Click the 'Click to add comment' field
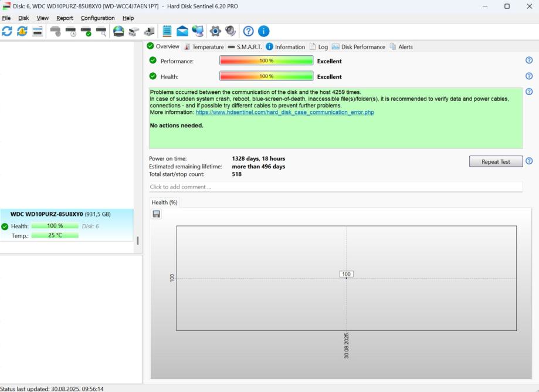Image resolution: width=539 pixels, height=392 pixels. 335,187
